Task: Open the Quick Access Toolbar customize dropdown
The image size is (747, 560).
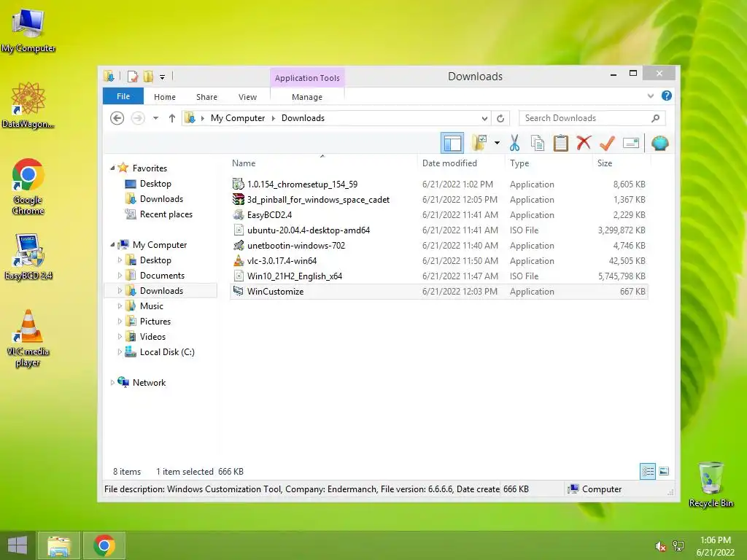Action: [163, 77]
